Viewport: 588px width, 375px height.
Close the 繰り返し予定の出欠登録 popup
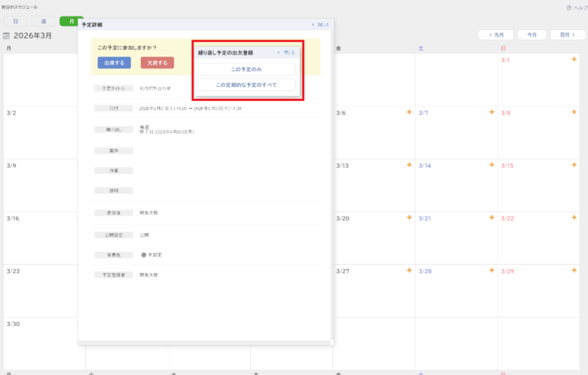pyautogui.click(x=286, y=52)
